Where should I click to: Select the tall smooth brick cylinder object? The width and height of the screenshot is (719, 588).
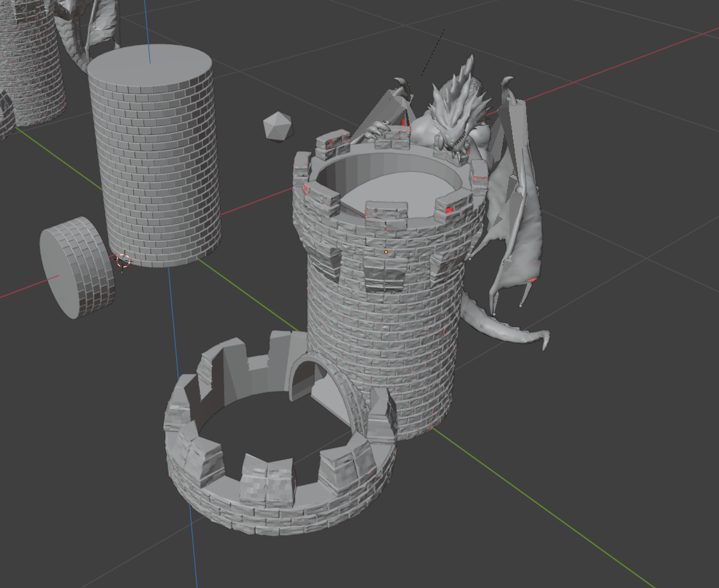click(154, 156)
